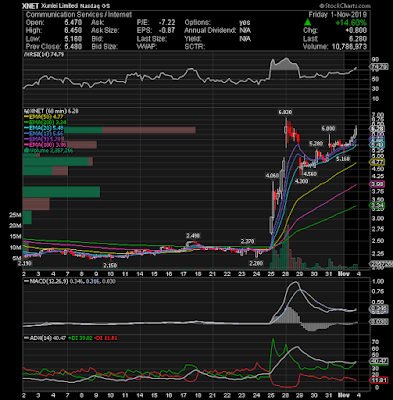This screenshot has width=393, height=400.
Task: Click the magenta 3.90 EMA price tag
Action: pyautogui.click(x=377, y=184)
